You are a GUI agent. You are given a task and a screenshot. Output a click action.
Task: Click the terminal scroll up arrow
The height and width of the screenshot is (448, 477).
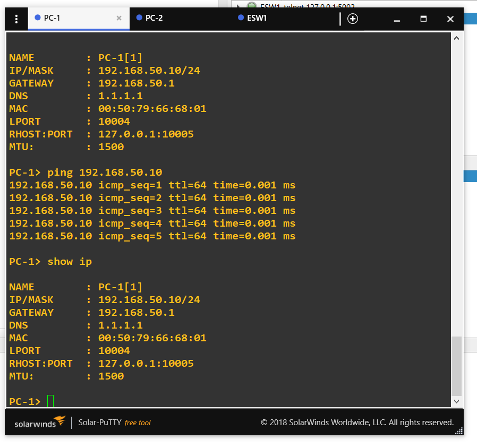pyautogui.click(x=456, y=38)
